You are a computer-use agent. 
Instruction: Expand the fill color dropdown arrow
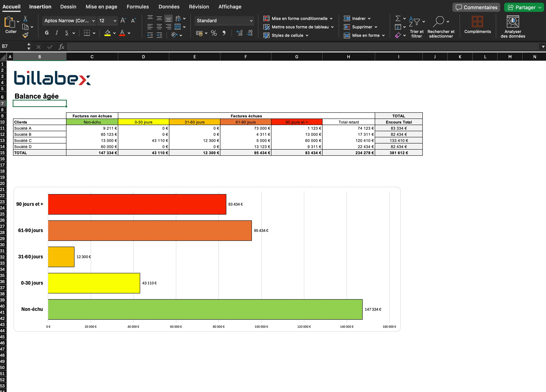tap(115, 33)
